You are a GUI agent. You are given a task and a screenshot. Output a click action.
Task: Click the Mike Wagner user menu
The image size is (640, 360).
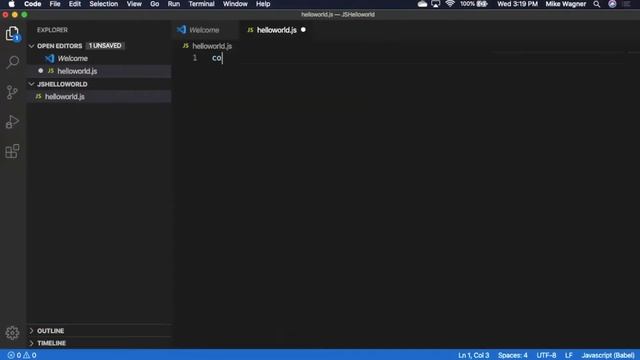[x=565, y=4]
